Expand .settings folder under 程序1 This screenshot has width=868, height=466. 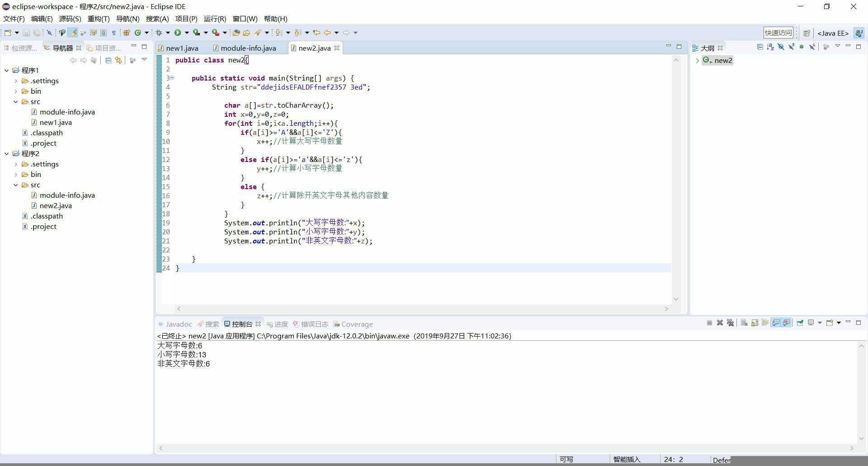click(x=16, y=81)
